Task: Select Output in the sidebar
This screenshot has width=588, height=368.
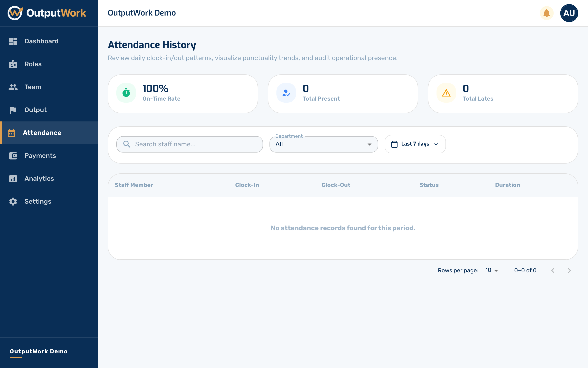Action: [x=49, y=110]
